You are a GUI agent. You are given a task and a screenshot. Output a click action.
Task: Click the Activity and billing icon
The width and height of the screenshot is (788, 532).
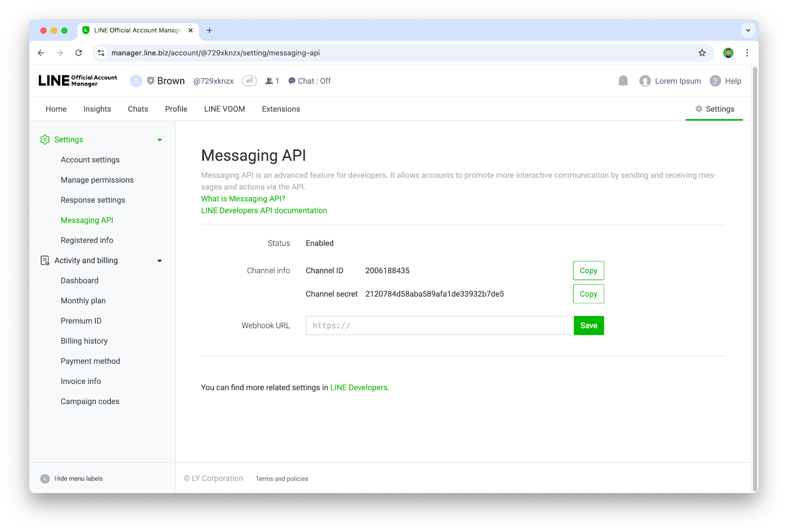[x=45, y=260]
